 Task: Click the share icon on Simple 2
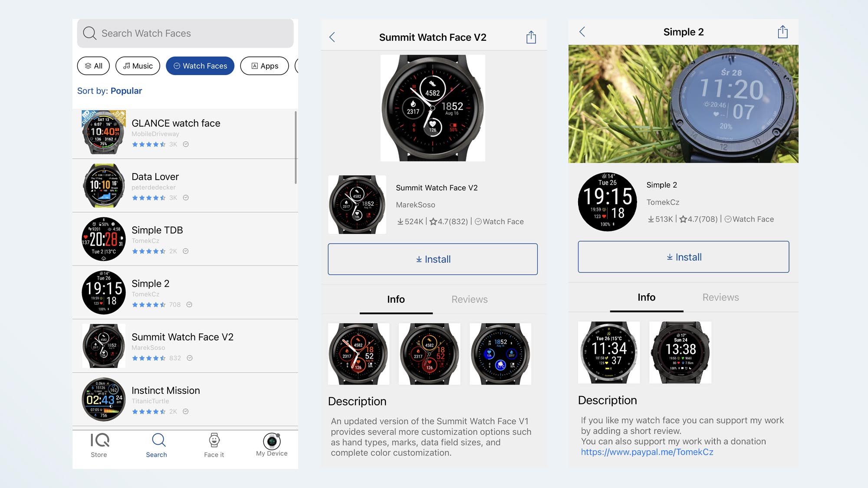tap(783, 32)
